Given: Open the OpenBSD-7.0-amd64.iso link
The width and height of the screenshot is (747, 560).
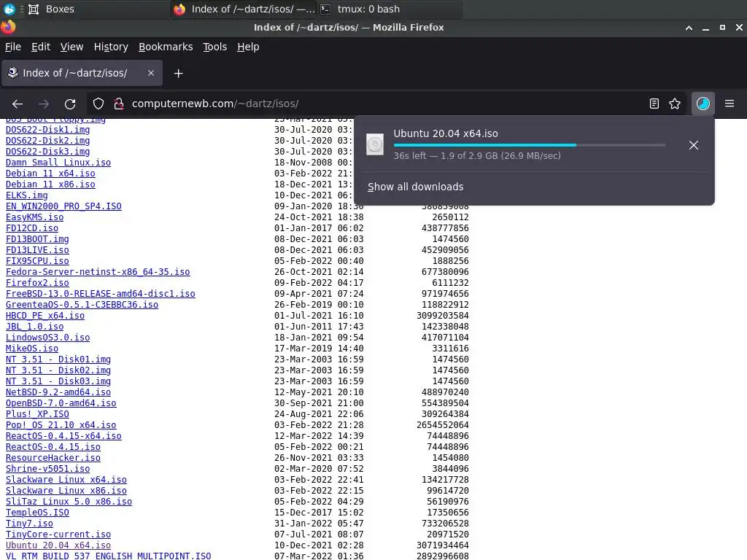Looking at the screenshot, I should (x=61, y=403).
